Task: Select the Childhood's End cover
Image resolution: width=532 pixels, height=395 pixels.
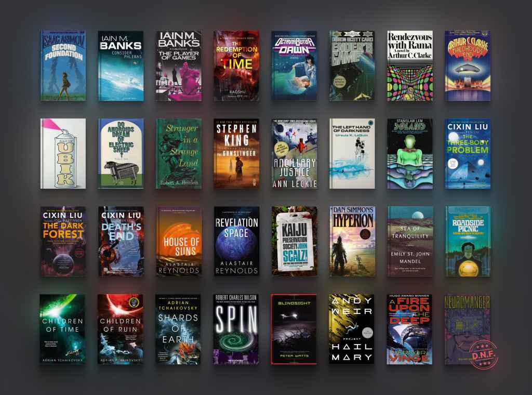Action: pos(467,63)
